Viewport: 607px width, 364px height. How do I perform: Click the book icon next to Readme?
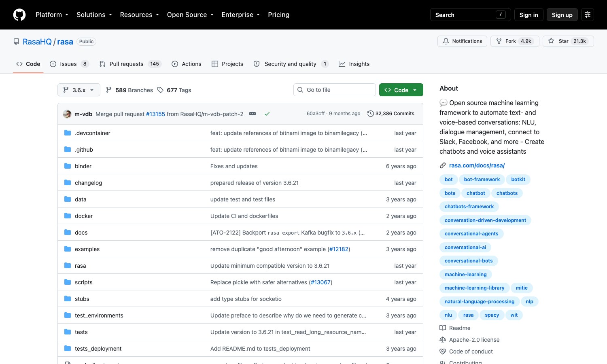pos(443,328)
